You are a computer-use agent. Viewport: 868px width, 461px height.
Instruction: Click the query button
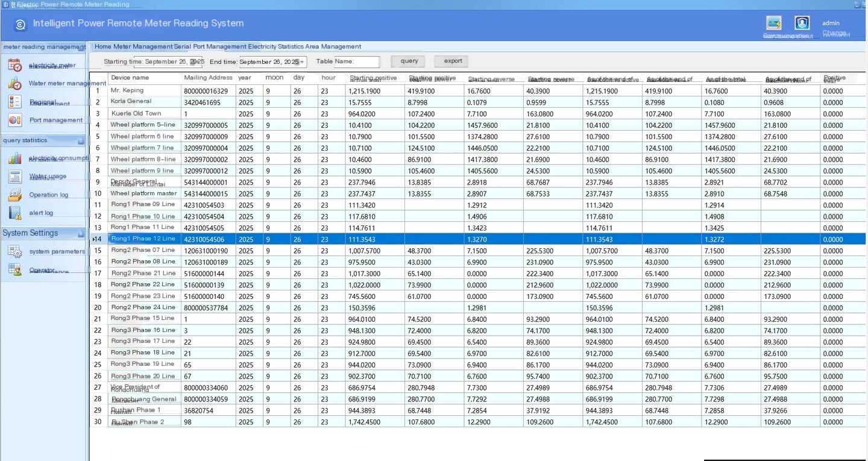pyautogui.click(x=409, y=61)
